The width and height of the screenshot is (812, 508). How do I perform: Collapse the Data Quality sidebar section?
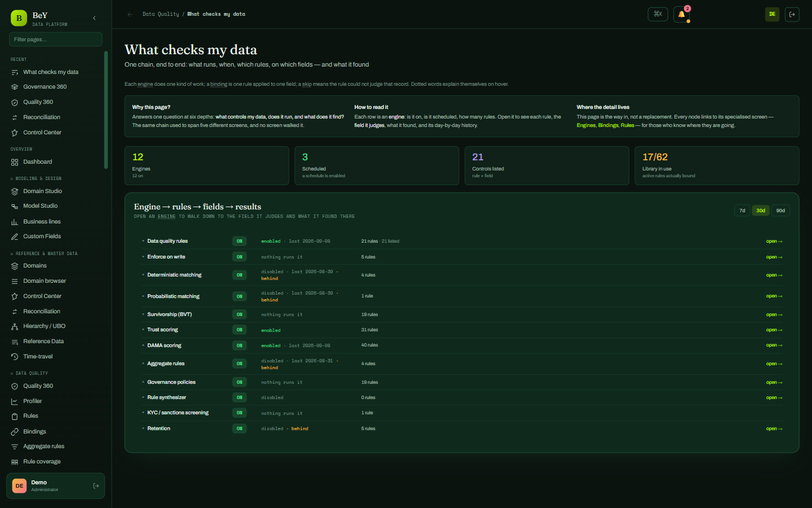point(29,373)
